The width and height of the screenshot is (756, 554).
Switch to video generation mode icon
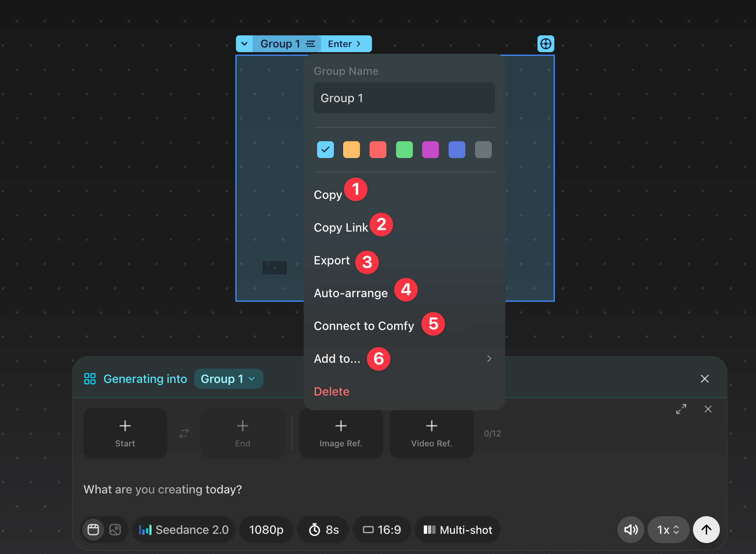click(93, 530)
